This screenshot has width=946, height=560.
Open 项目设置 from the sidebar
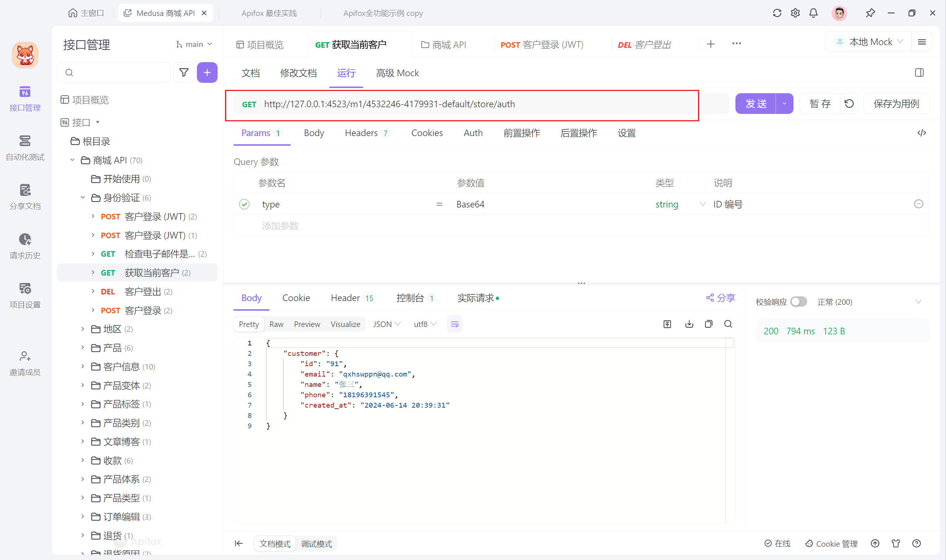tap(24, 295)
